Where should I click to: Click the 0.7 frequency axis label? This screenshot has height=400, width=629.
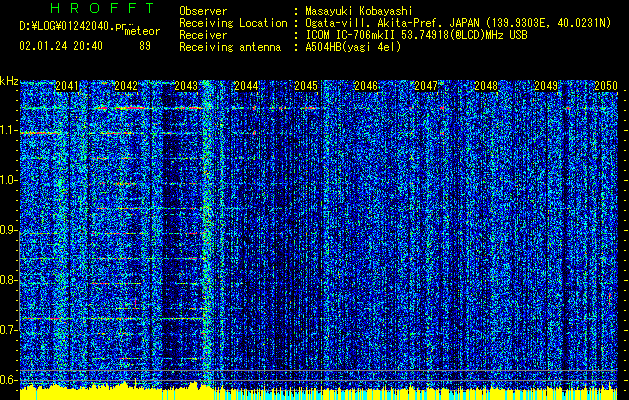point(8,330)
